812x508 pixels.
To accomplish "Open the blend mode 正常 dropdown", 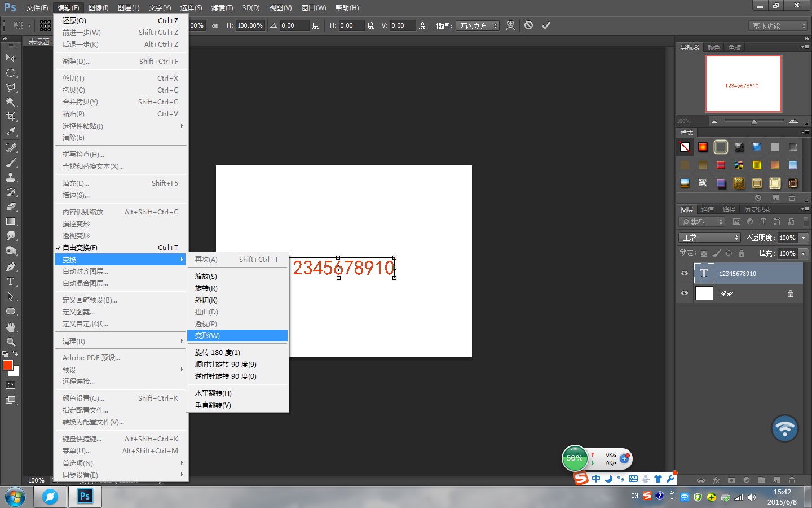I will point(709,238).
